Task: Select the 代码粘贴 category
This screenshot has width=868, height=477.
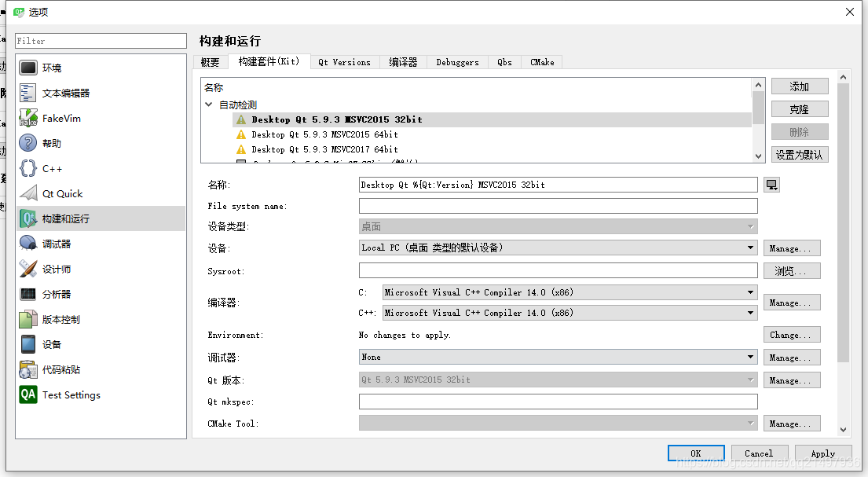Action: click(x=101, y=369)
